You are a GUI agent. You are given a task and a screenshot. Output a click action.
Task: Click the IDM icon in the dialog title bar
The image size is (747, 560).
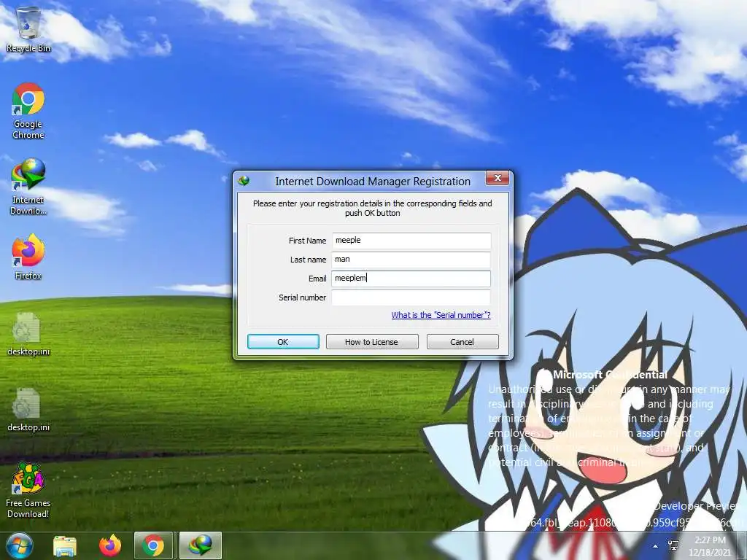244,181
